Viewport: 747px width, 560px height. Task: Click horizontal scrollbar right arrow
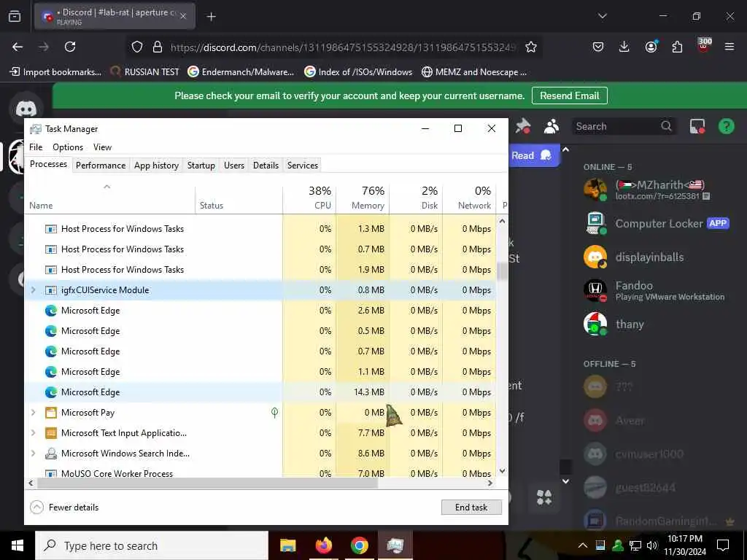point(489,483)
